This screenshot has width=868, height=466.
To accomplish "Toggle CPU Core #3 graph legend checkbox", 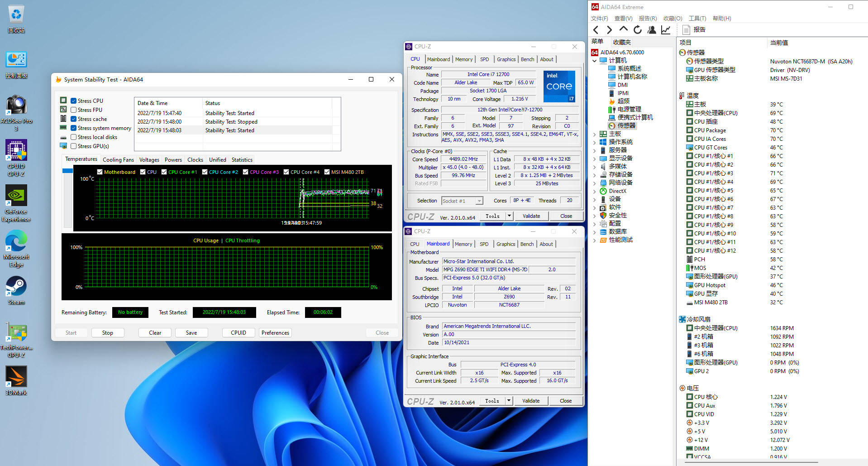I will pyautogui.click(x=245, y=172).
